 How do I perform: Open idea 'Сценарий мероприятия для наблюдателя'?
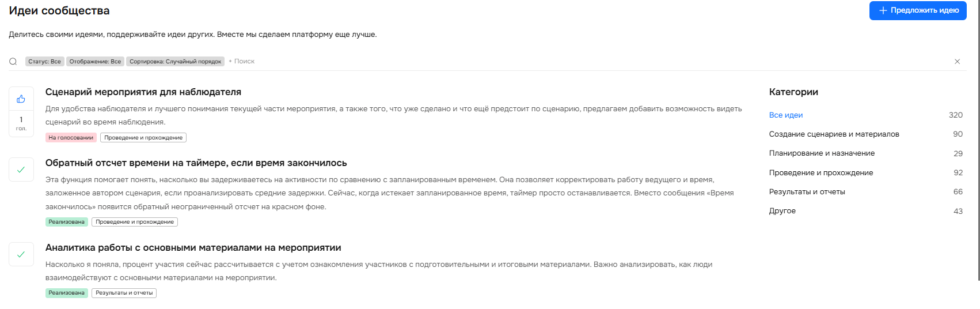coord(143,92)
